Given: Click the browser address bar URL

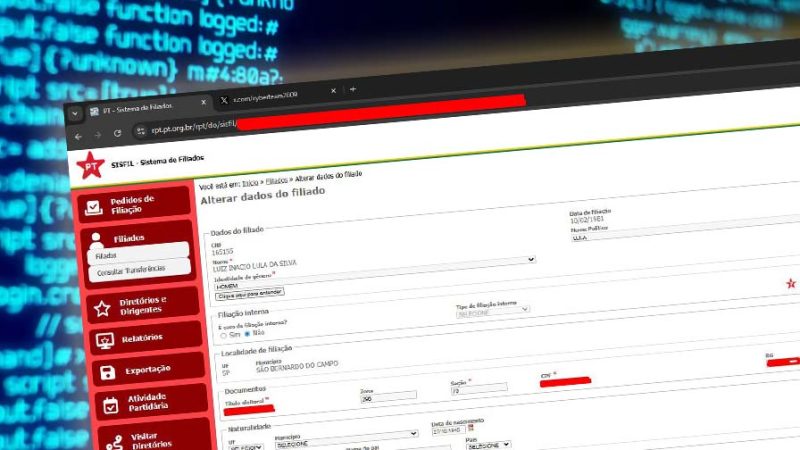Looking at the screenshot, I should pyautogui.click(x=194, y=127).
